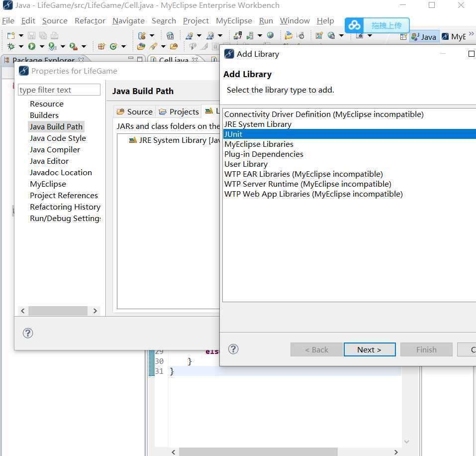The height and width of the screenshot is (456, 476).
Task: Click the deploy project to server icon
Action: 238,35
